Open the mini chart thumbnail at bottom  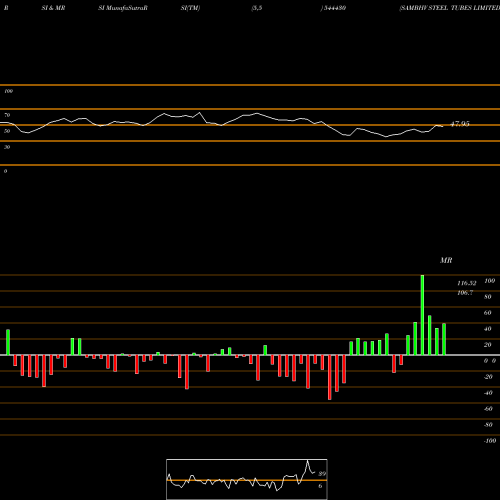pos(247,479)
